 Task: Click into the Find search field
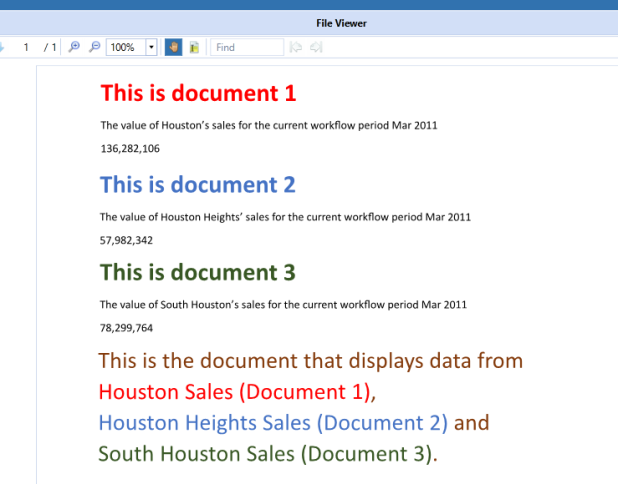point(247,47)
